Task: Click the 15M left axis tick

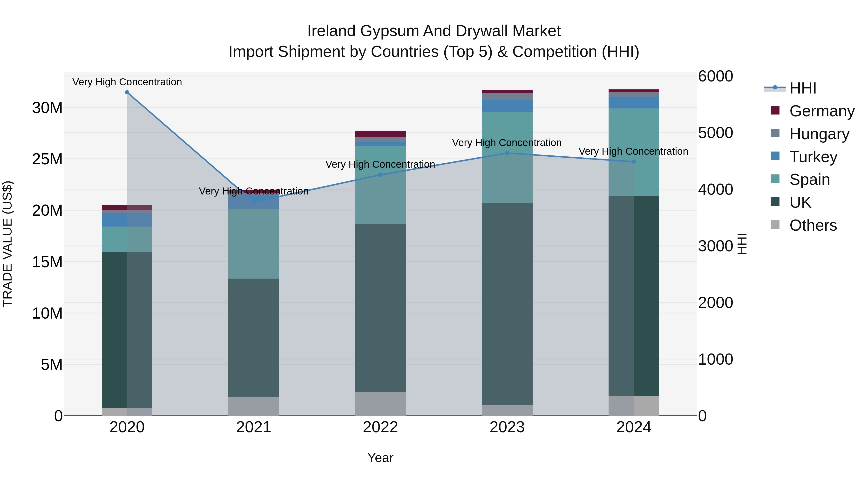Action: (x=47, y=262)
